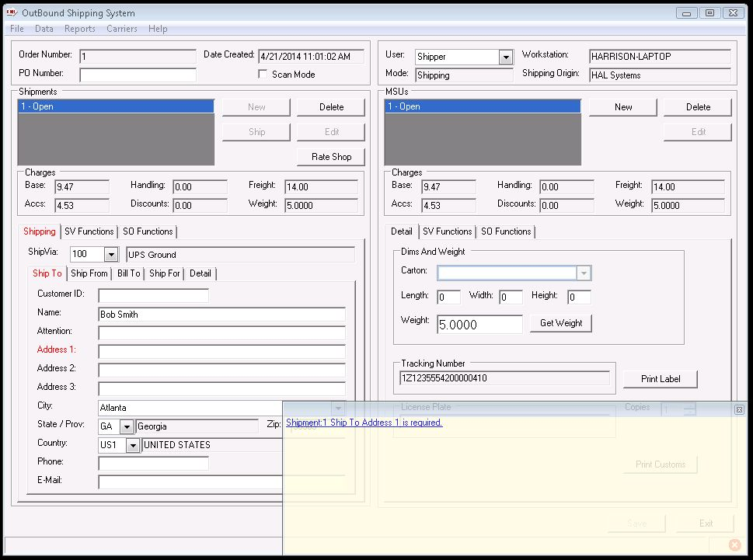Screen dimensions: 753x560
Task: Create a new MSU with the New button
Action: (622, 106)
